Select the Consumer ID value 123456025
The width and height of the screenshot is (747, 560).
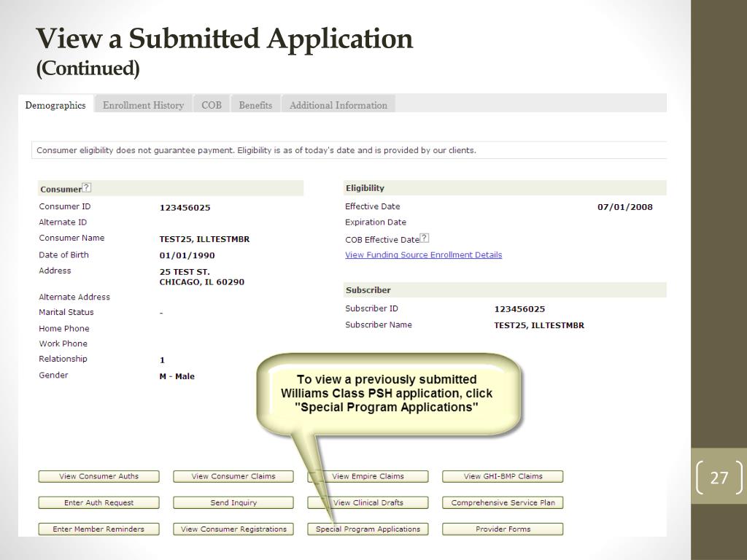pyautogui.click(x=185, y=208)
